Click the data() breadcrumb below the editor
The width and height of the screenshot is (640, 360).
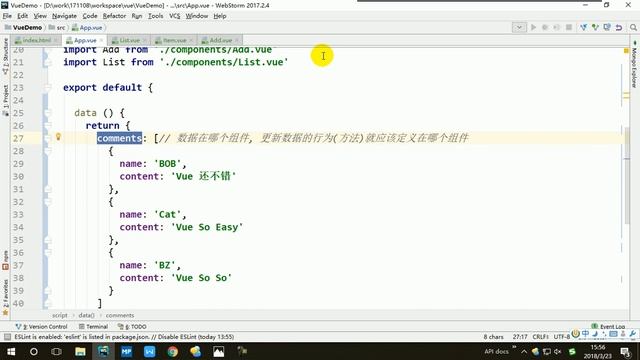(86, 315)
